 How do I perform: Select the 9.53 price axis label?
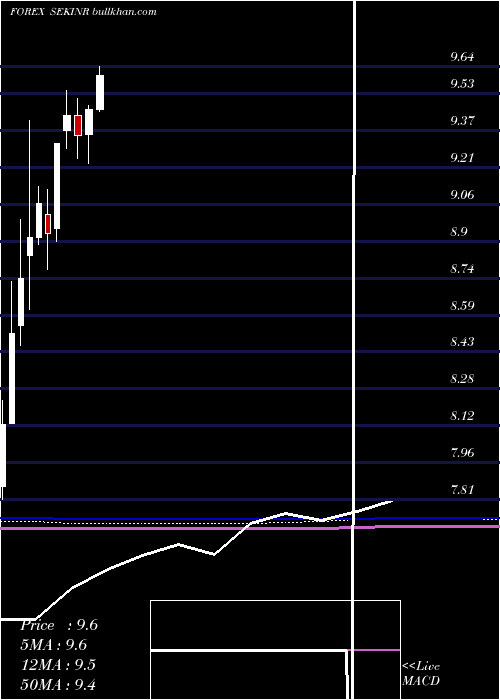point(462,84)
